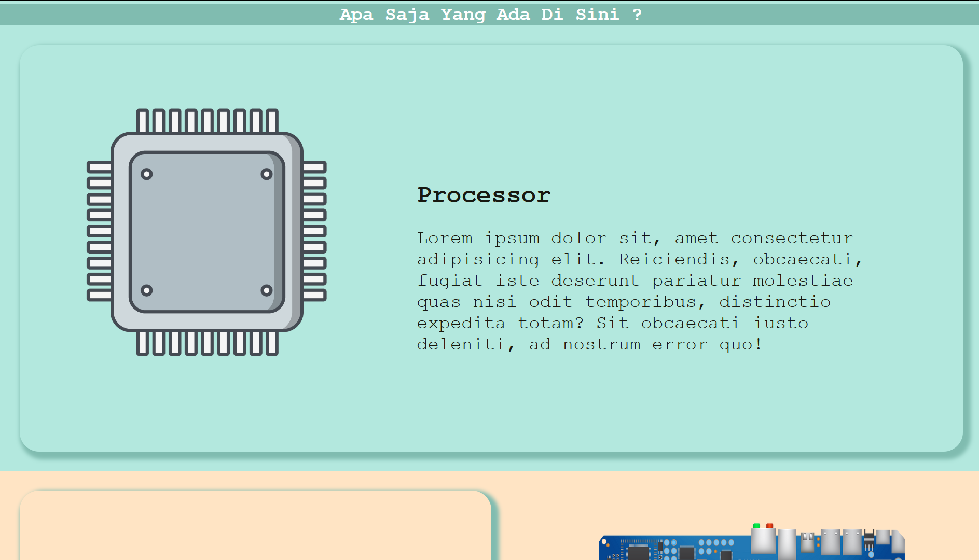Click the left side processor pins
This screenshot has width=979, height=560.
pos(99,231)
